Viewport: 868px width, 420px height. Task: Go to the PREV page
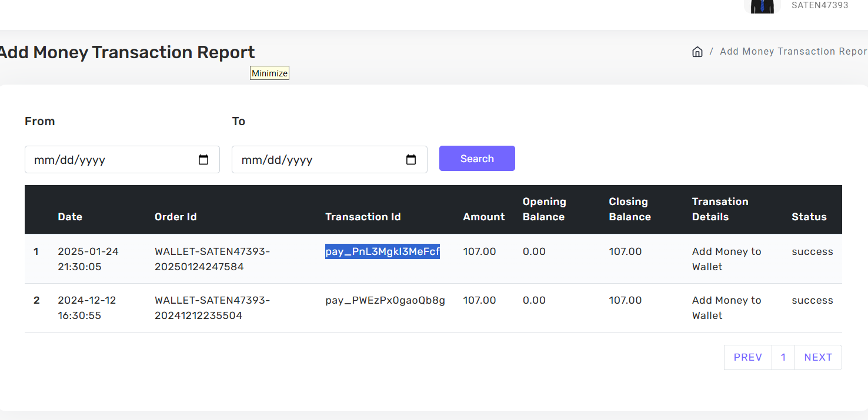click(x=747, y=357)
